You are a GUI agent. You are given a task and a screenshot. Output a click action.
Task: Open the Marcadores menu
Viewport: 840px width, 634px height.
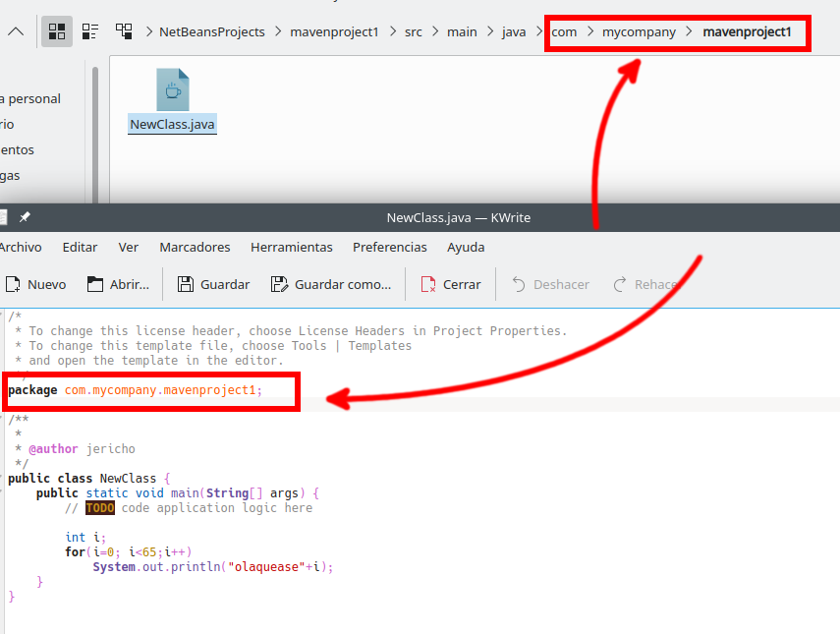point(195,247)
